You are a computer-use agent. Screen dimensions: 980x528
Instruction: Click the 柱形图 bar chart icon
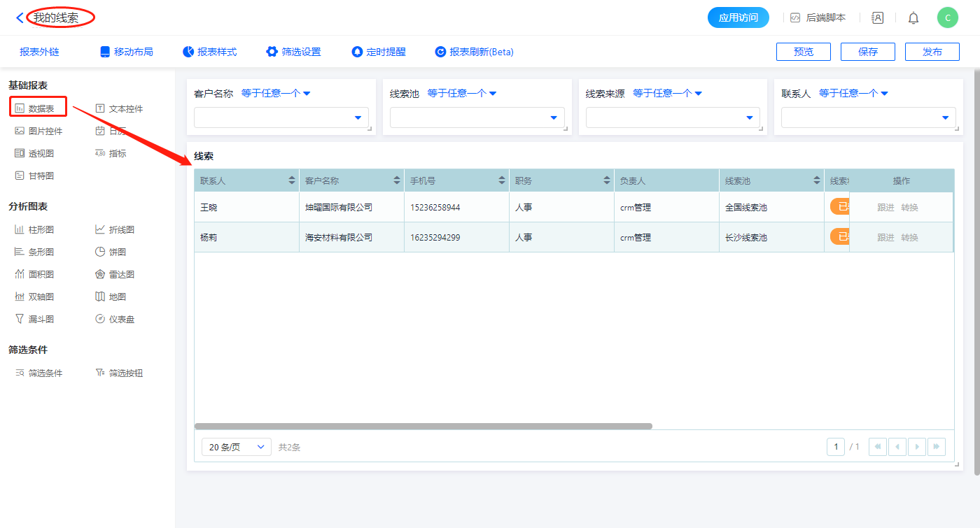point(20,229)
